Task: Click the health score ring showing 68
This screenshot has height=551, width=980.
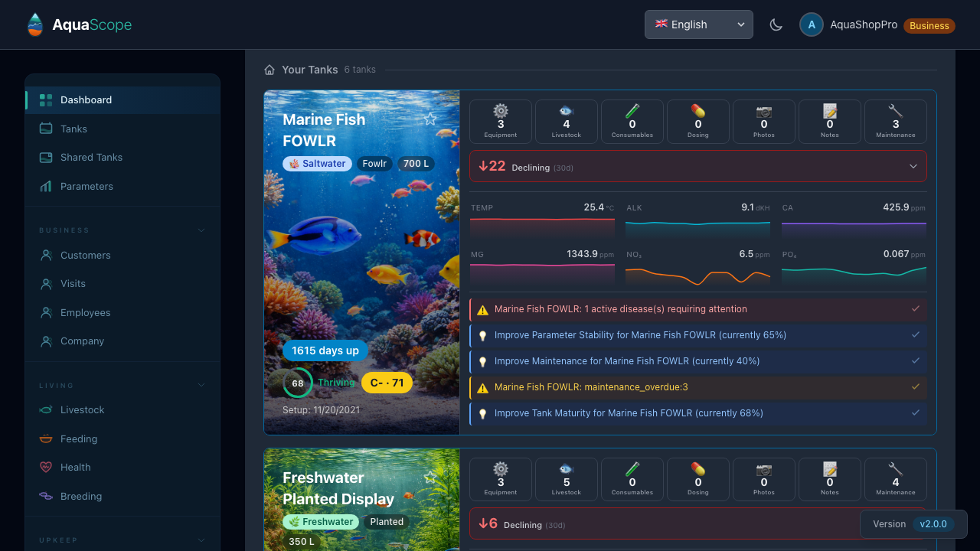Action: pyautogui.click(x=298, y=383)
